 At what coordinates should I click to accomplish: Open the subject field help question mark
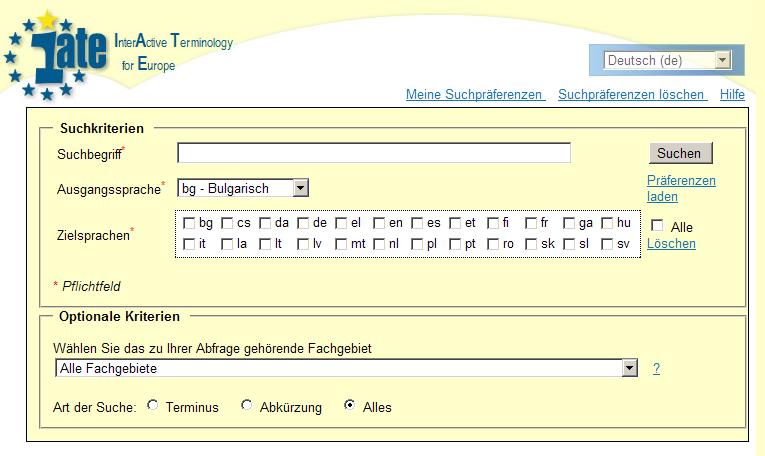click(657, 369)
